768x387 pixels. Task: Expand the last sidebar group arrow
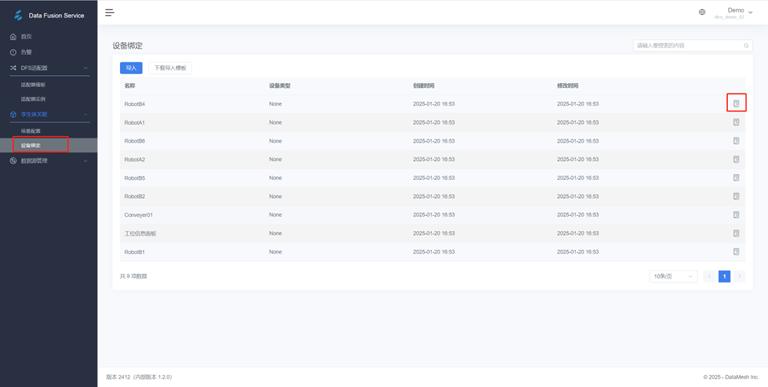[x=85, y=161]
